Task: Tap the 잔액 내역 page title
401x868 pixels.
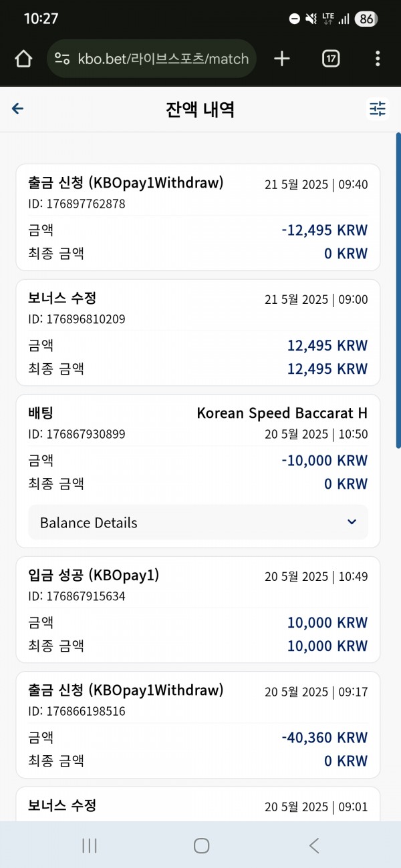Action: point(200,109)
